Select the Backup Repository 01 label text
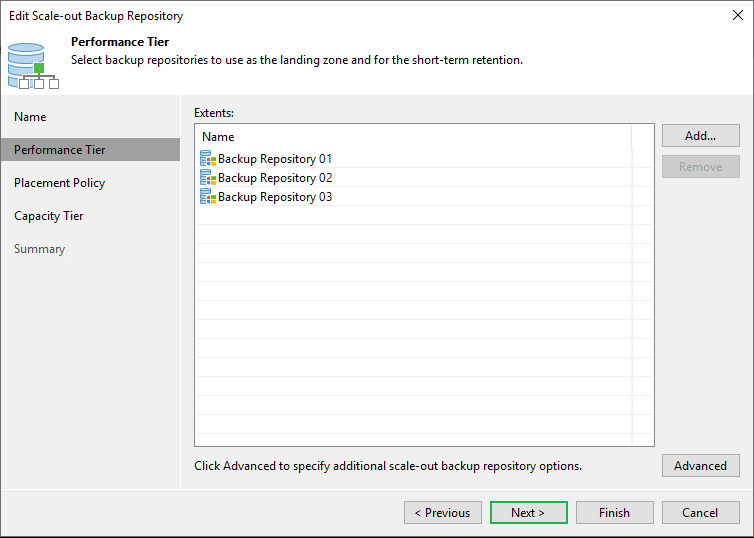Viewport: 754px width, 538px height. [x=275, y=159]
